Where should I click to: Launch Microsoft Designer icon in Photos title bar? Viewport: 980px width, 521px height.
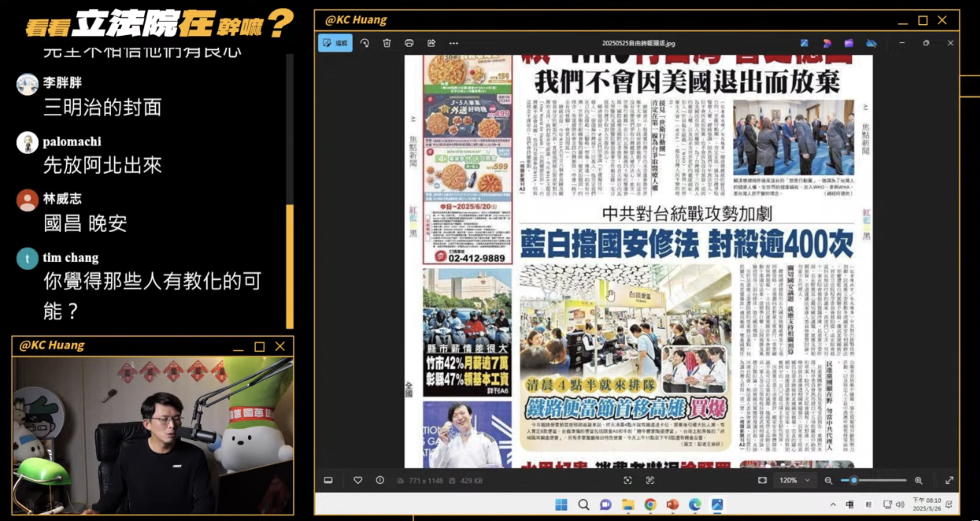[x=827, y=43]
